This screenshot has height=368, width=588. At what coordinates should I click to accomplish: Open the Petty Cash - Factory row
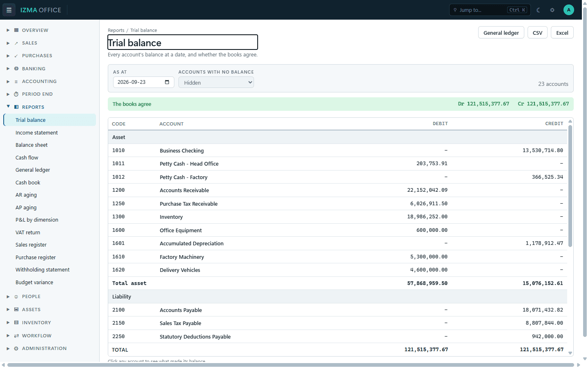coord(338,177)
